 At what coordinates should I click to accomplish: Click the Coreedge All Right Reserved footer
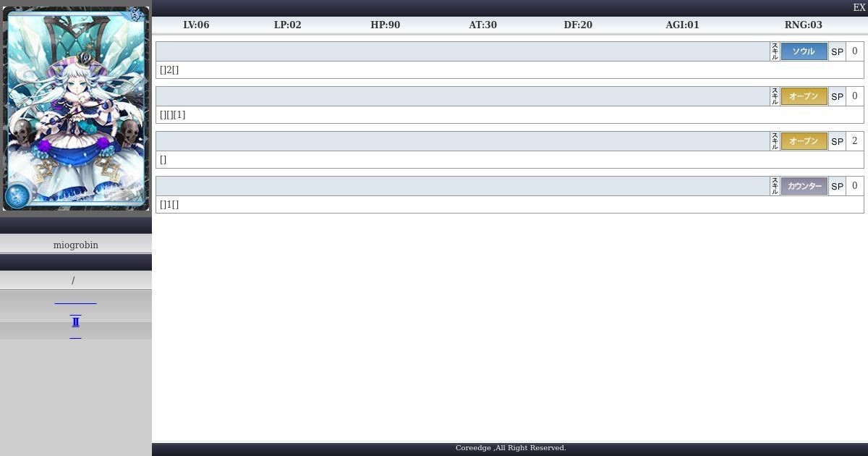[511, 448]
